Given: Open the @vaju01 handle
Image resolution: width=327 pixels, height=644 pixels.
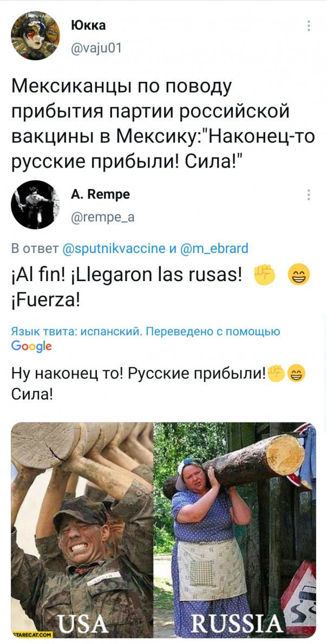Looking at the screenshot, I should point(96,49).
